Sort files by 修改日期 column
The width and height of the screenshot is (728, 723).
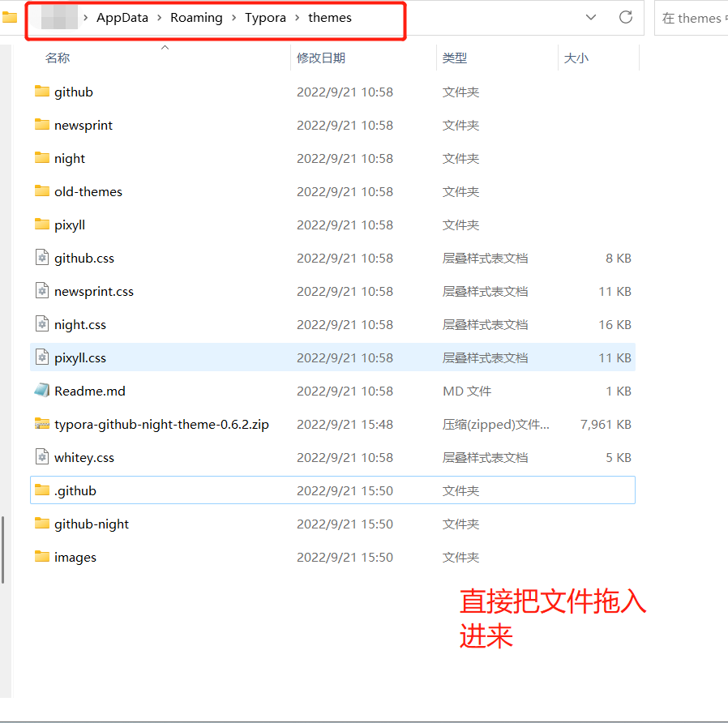click(x=321, y=58)
